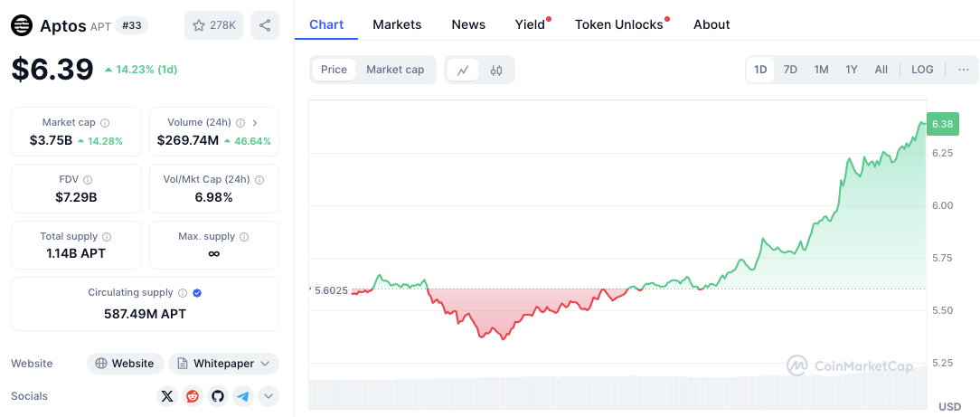The height and width of the screenshot is (417, 980).
Task: Click the $3.75B market cap value
Action: 52,141
